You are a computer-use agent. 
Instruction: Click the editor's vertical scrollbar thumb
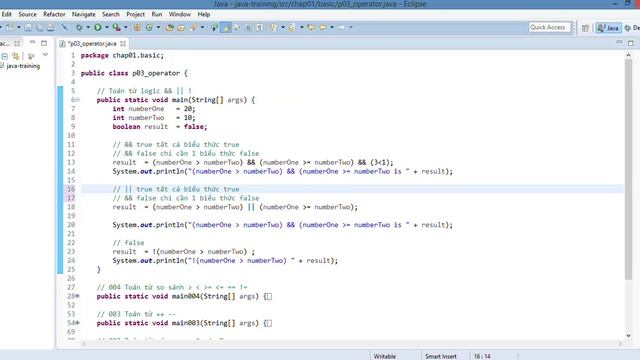629,169
